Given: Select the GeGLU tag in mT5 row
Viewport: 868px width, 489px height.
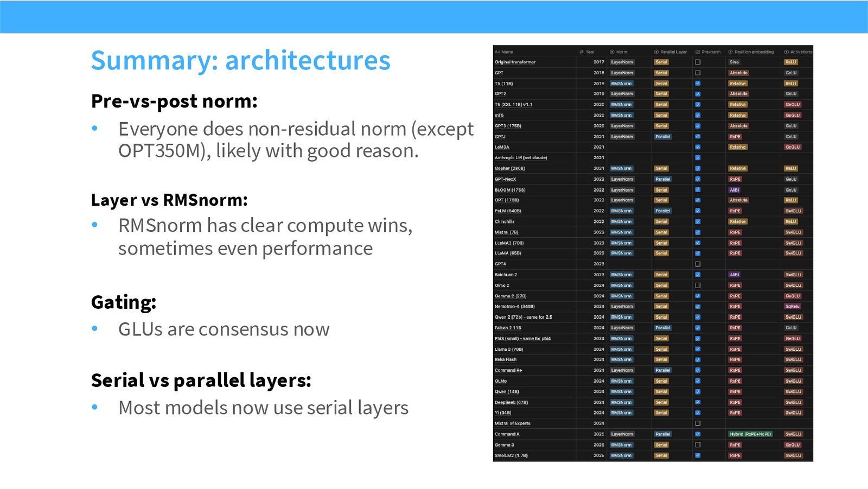Looking at the screenshot, I should click(792, 116).
